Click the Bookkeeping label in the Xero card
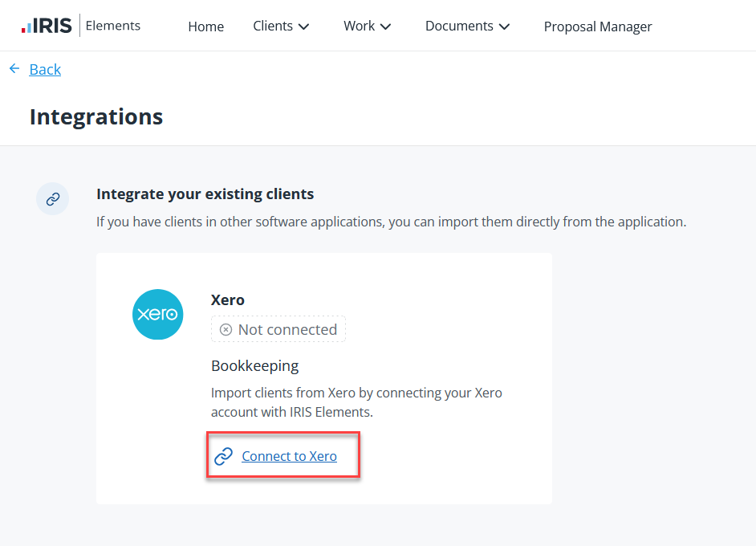The width and height of the screenshot is (756, 546). 254,366
